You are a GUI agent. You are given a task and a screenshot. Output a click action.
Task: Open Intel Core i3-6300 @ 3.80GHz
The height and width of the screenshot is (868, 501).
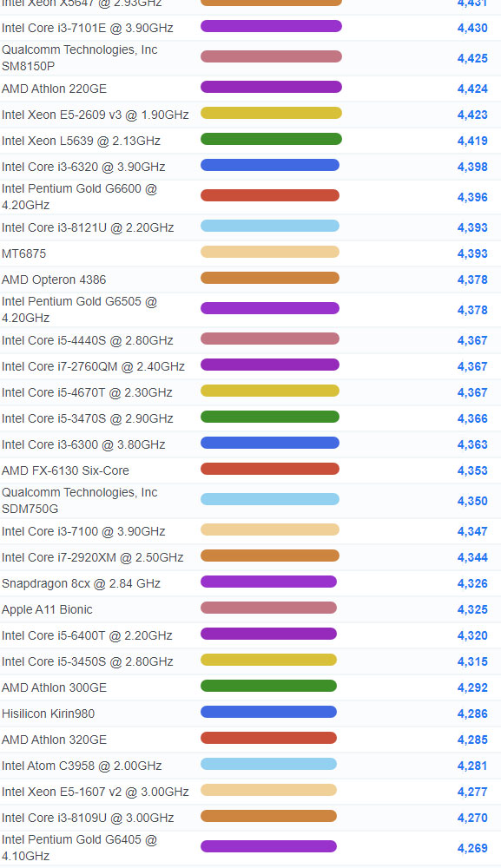[x=83, y=444]
